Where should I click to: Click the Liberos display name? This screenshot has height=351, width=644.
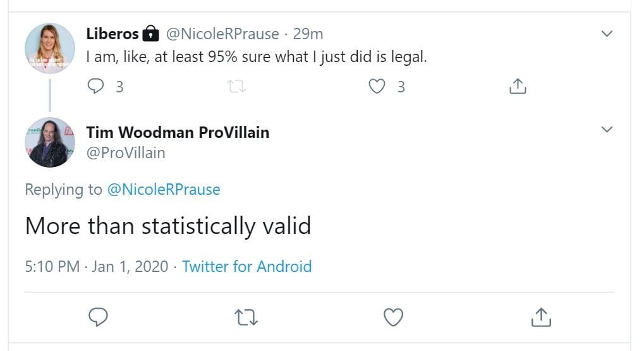tap(112, 34)
